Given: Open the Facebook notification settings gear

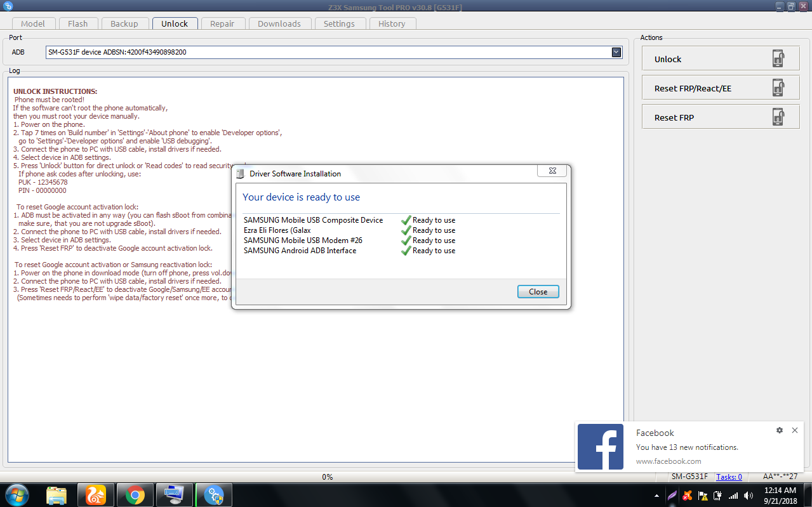Looking at the screenshot, I should (x=780, y=430).
